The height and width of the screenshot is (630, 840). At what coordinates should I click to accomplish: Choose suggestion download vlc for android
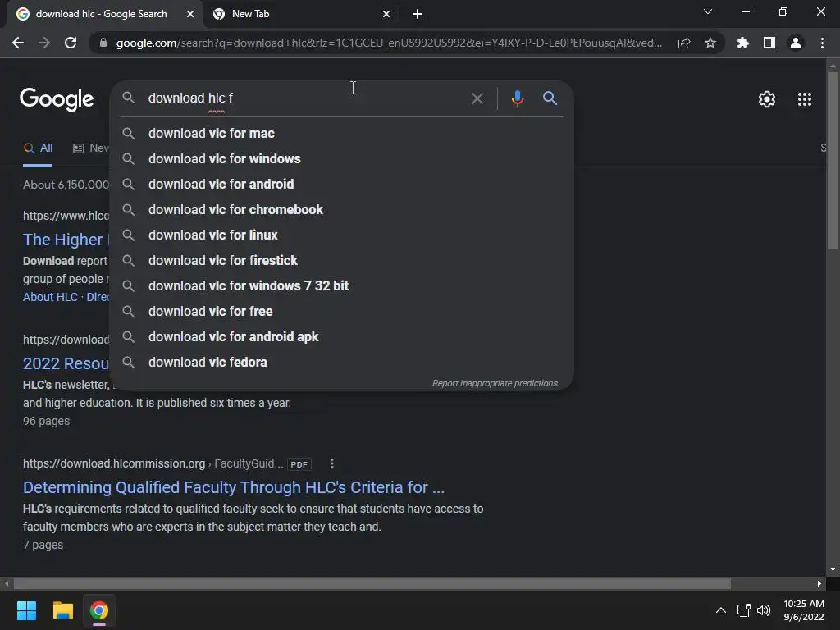(x=341, y=185)
